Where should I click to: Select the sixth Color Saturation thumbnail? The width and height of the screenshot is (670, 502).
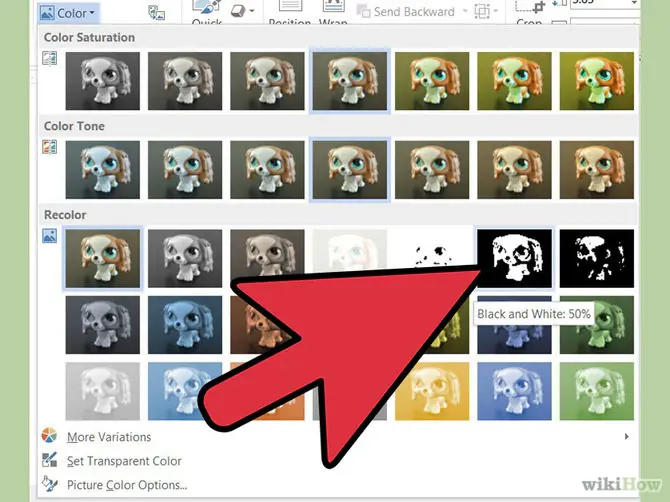click(514, 81)
